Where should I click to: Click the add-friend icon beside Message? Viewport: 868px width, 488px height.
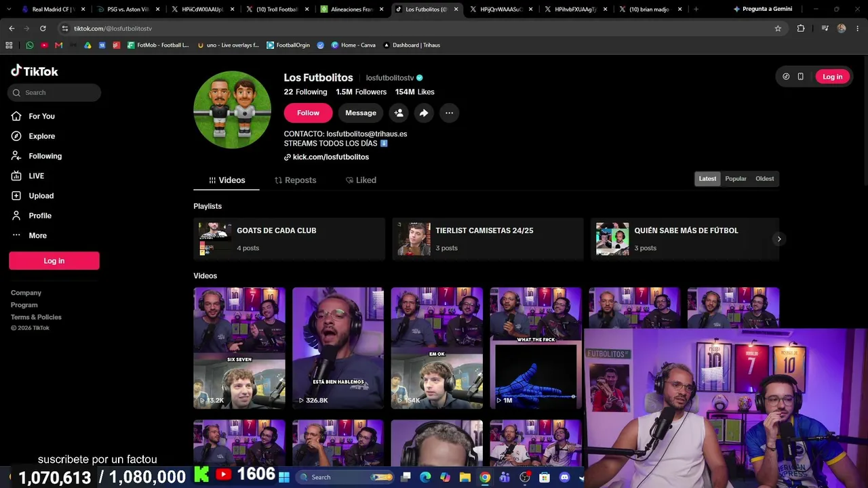(x=399, y=113)
